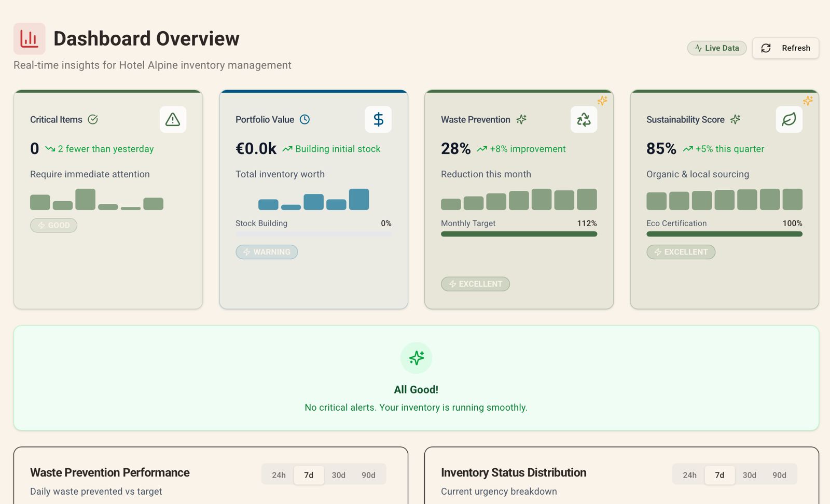This screenshot has width=830, height=504.
Task: Select 30d tab in Waste Prevention Performance
Action: 339,475
